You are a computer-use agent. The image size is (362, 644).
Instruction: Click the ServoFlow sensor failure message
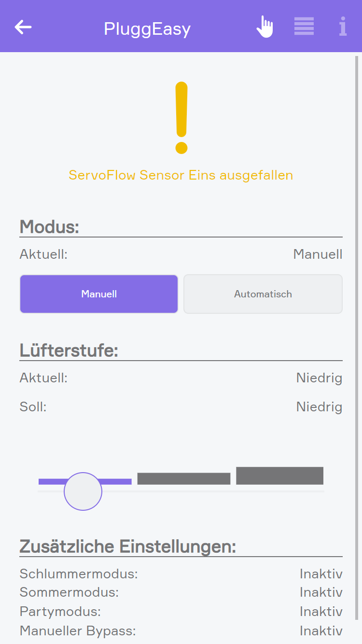coord(181,175)
